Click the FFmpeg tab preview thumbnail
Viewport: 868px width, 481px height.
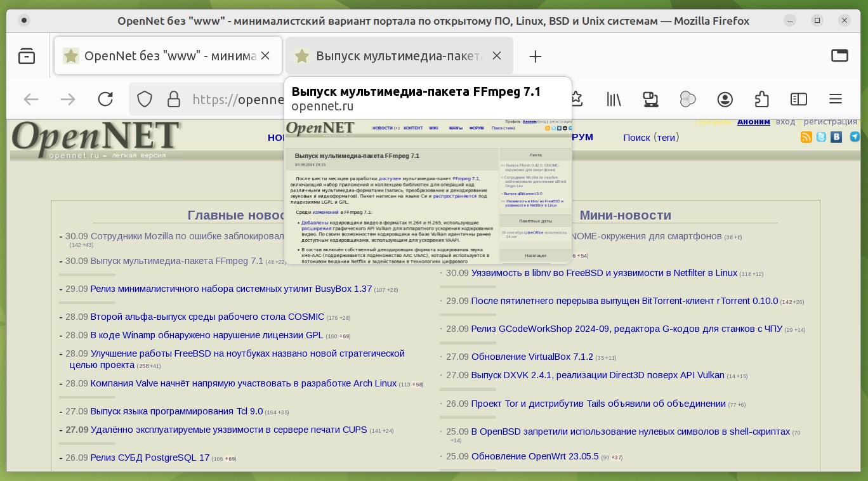coord(428,190)
